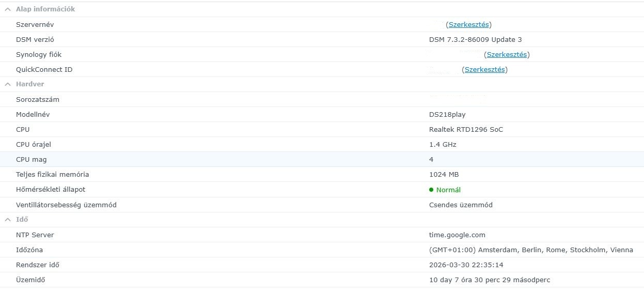Image resolution: width=644 pixels, height=292 pixels.
Task: Collapse the Hardver section chevron
Action: pos(8,84)
